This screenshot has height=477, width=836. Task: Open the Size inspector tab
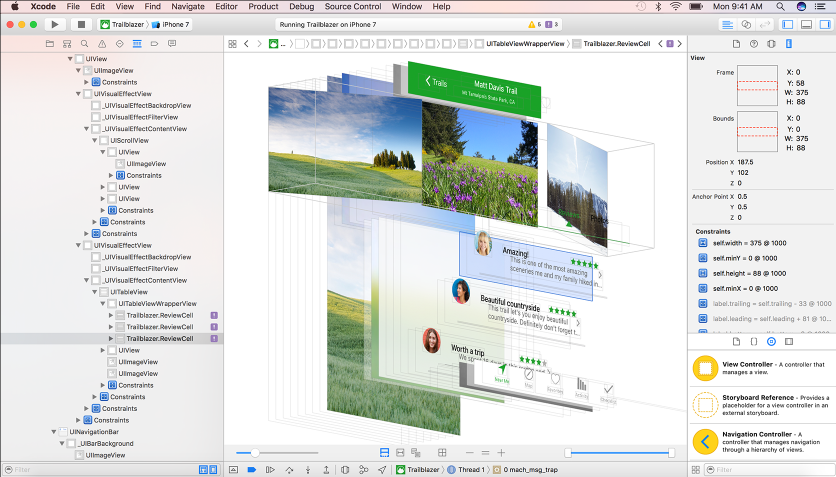pyautogui.click(x=790, y=44)
